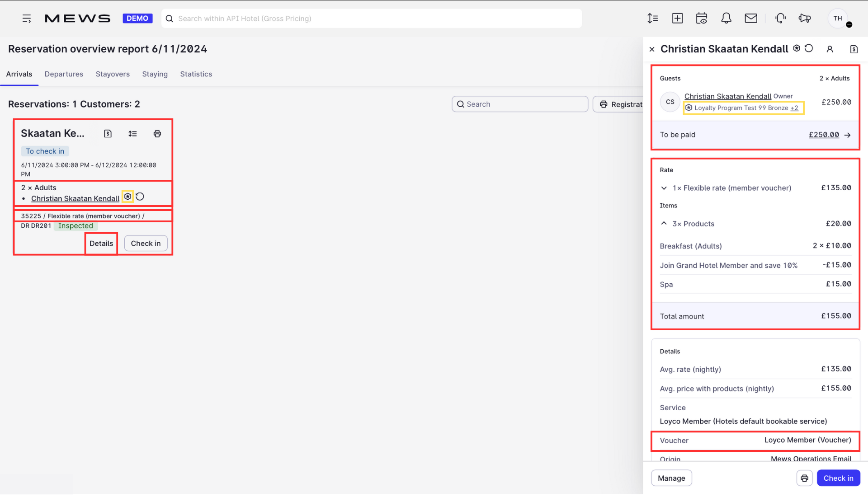
Task: Click Loyalty Program Test 99 Bronze text
Action: pos(741,108)
